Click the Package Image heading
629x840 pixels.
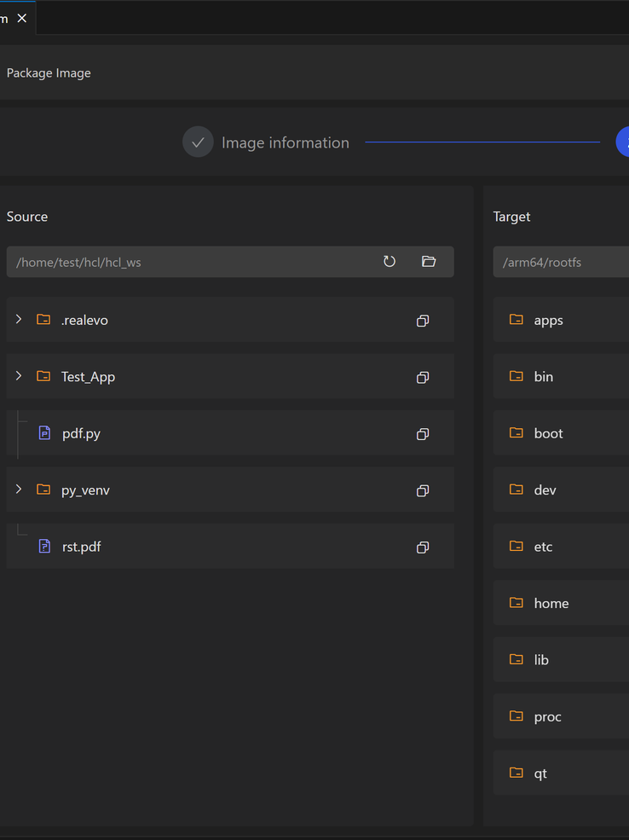pyautogui.click(x=49, y=72)
